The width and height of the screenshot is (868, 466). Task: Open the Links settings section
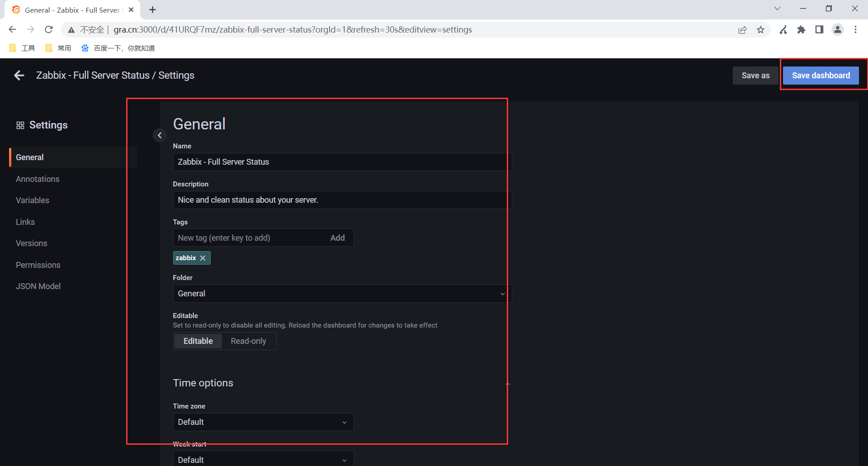tap(25, 222)
